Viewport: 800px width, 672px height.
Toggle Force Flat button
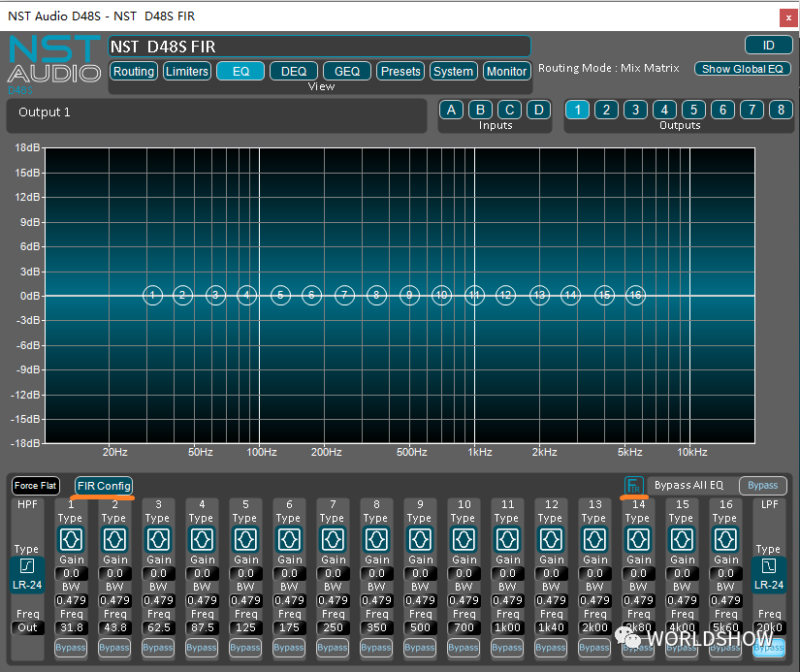tap(35, 485)
